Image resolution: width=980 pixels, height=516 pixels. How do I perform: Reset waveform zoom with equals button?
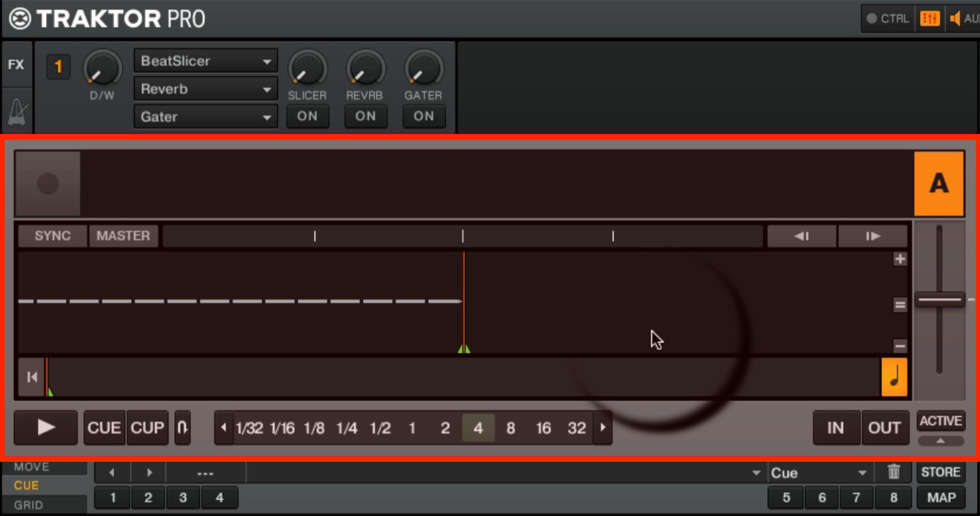[x=900, y=304]
